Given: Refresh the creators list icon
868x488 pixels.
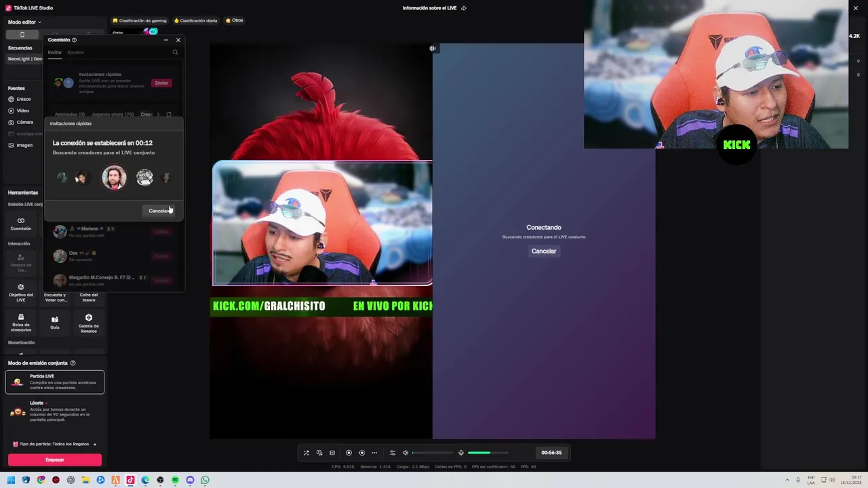Looking at the screenshot, I should [x=169, y=115].
